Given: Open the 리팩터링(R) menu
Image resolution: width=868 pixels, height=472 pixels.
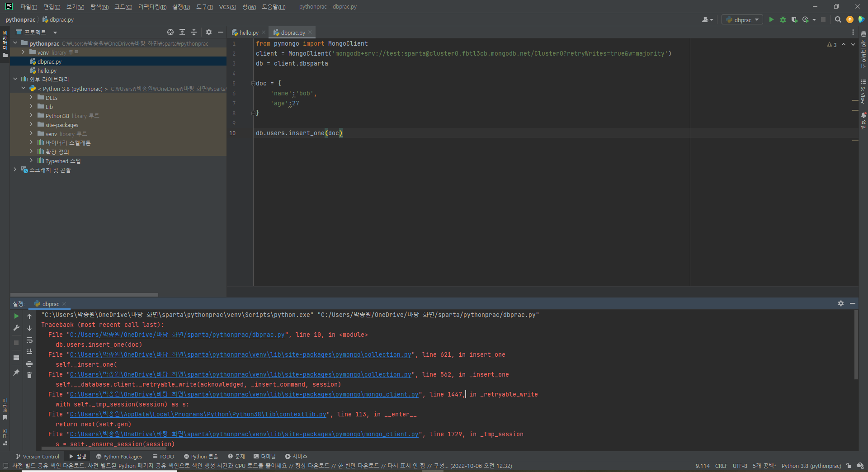Looking at the screenshot, I should [x=152, y=7].
